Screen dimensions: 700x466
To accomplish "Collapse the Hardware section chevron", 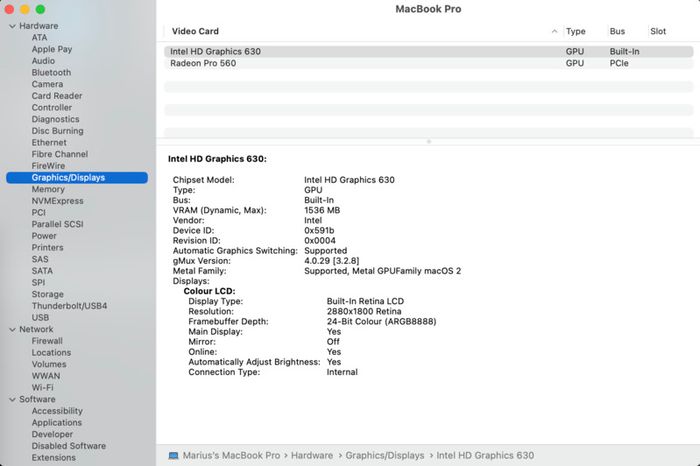I will (12, 26).
